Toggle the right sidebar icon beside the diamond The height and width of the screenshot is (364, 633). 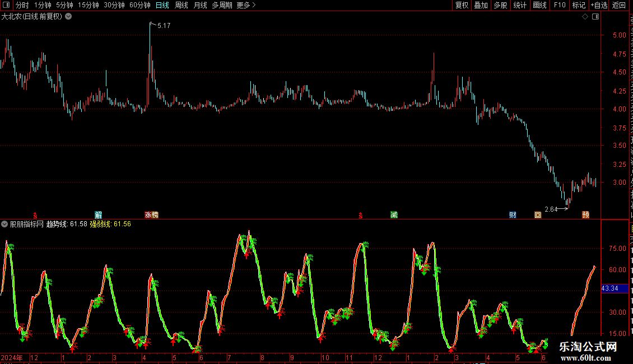[595, 17]
